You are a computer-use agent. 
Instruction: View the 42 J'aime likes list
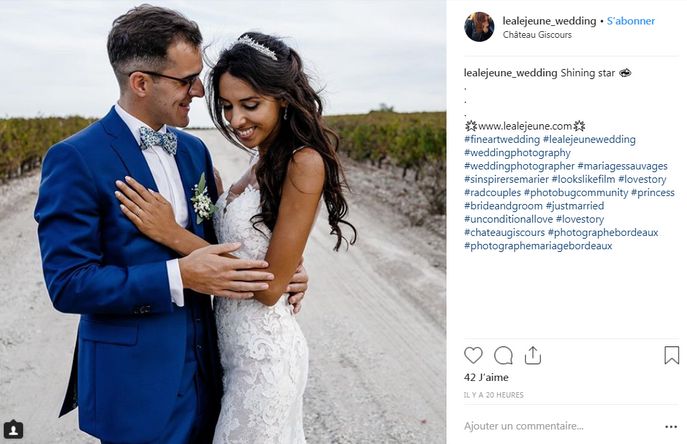[x=486, y=377]
